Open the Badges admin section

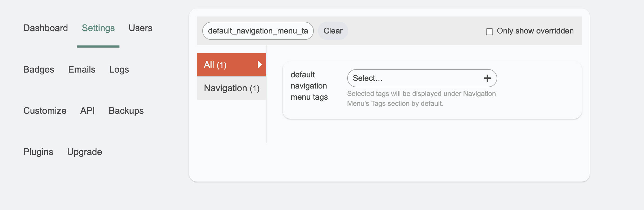click(39, 70)
